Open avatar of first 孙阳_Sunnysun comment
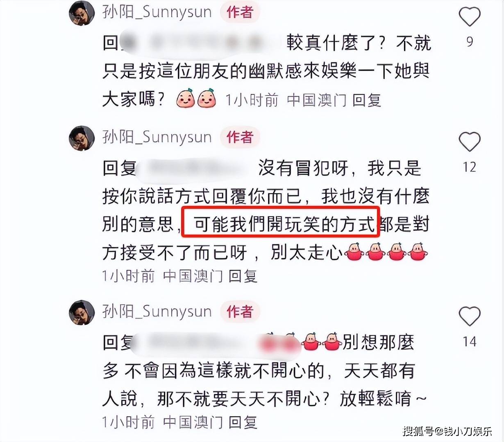This screenshot has height=442, width=504. (x=82, y=13)
